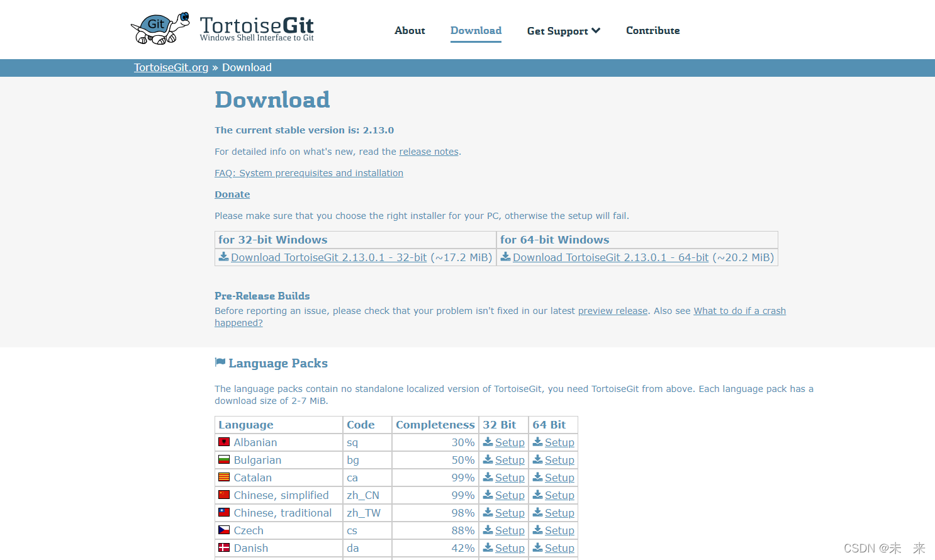The width and height of the screenshot is (935, 560).
Task: Click the current stable version 2.13.0 text
Action: click(305, 130)
